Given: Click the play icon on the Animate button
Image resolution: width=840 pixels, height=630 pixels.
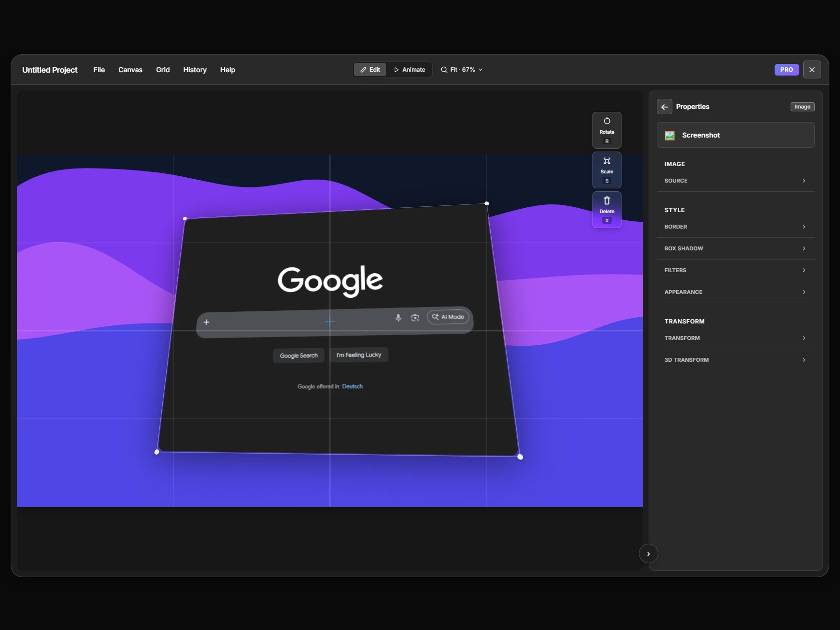Looking at the screenshot, I should coord(396,69).
